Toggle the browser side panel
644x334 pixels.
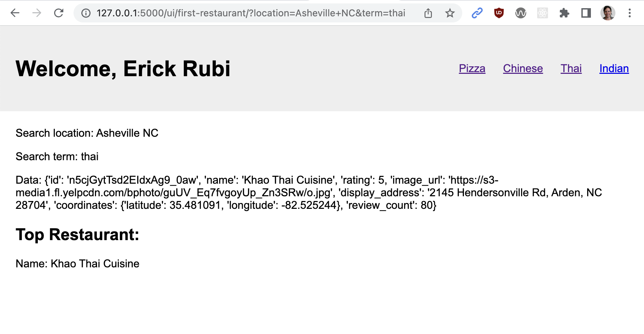pos(586,13)
